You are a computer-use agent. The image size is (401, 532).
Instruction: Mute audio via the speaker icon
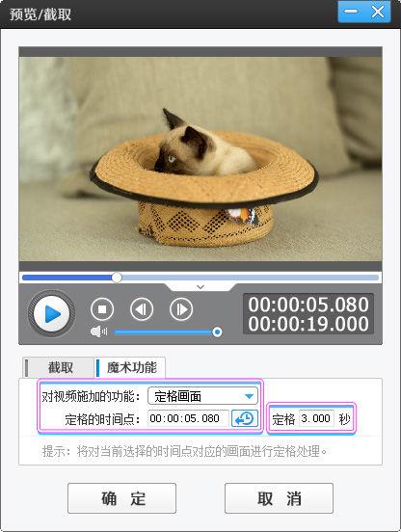click(98, 332)
